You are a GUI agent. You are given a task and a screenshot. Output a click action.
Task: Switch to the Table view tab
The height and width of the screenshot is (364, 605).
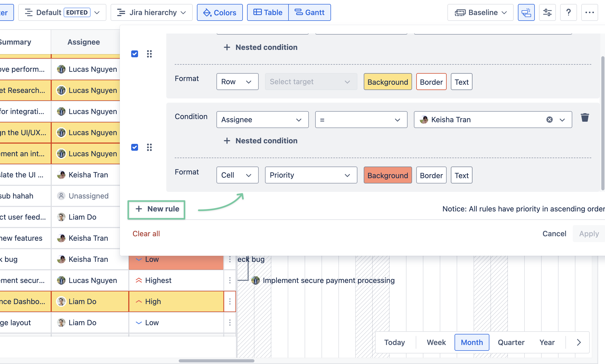click(268, 12)
